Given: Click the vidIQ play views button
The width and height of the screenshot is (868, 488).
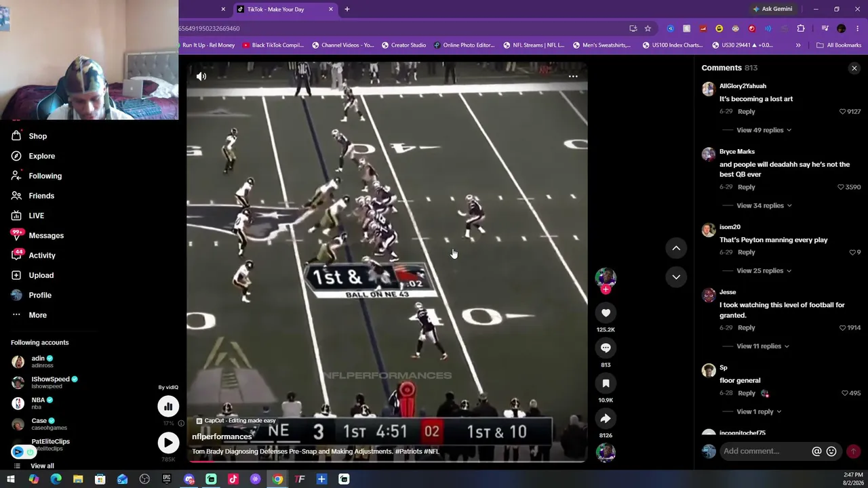Looking at the screenshot, I should click(168, 443).
